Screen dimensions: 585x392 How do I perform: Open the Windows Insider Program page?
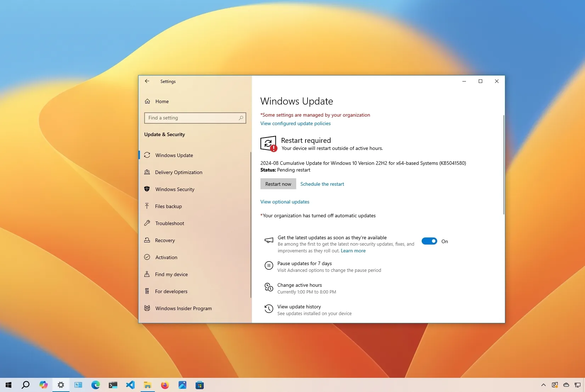(195, 308)
